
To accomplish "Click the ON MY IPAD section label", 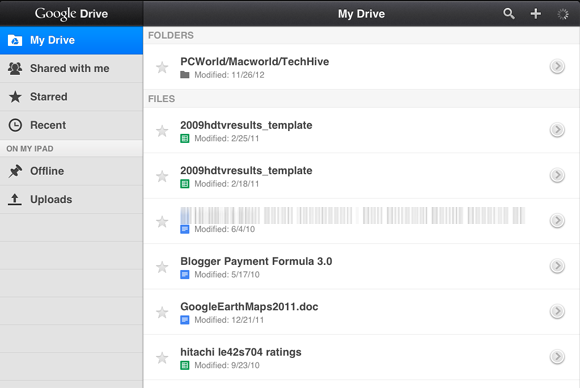I will (30, 149).
